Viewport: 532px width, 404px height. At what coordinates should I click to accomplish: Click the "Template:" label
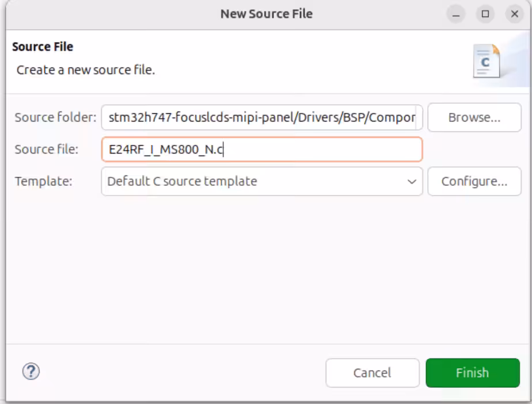pyautogui.click(x=43, y=181)
